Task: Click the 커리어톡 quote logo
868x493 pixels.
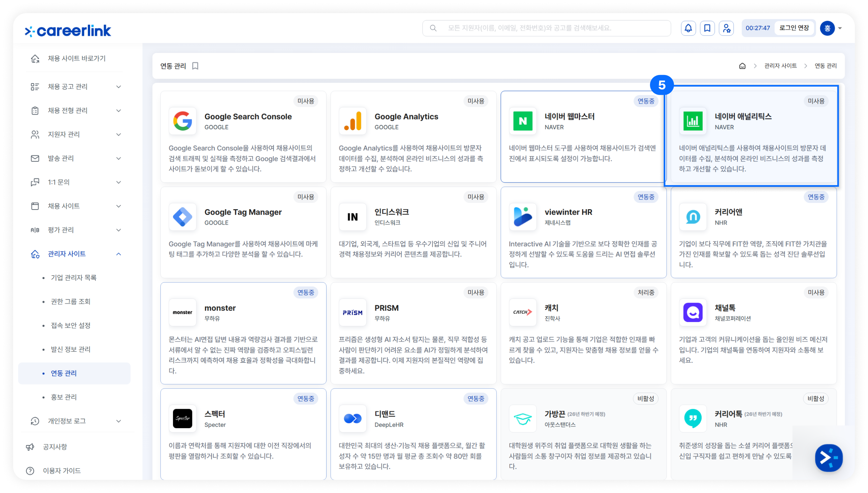Action: [693, 419]
